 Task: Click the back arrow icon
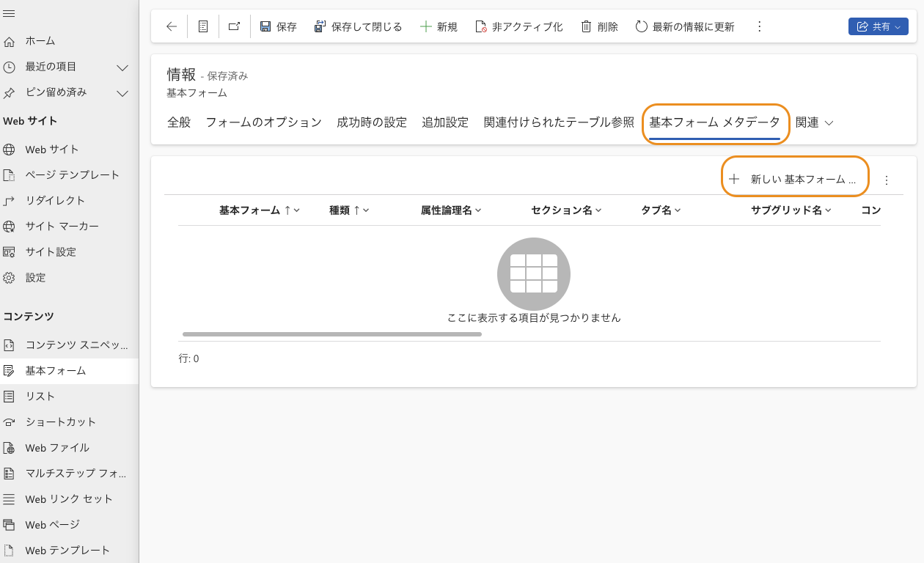tap(172, 26)
